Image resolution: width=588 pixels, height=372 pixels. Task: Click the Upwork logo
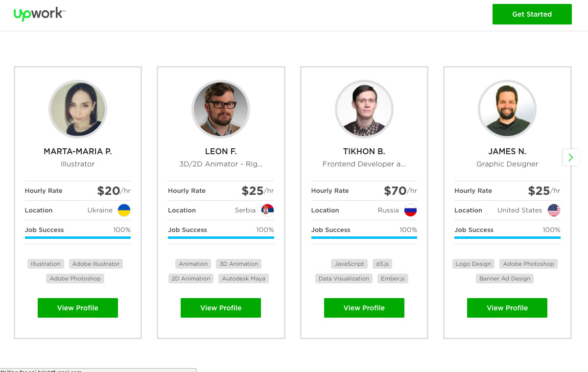pos(39,14)
